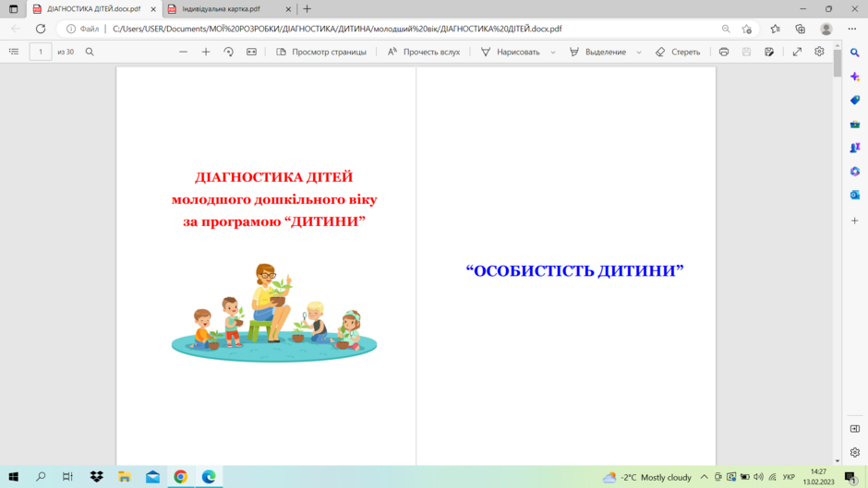The image size is (868, 488).
Task: Add a new sidebar app with plus
Action: click(x=855, y=220)
